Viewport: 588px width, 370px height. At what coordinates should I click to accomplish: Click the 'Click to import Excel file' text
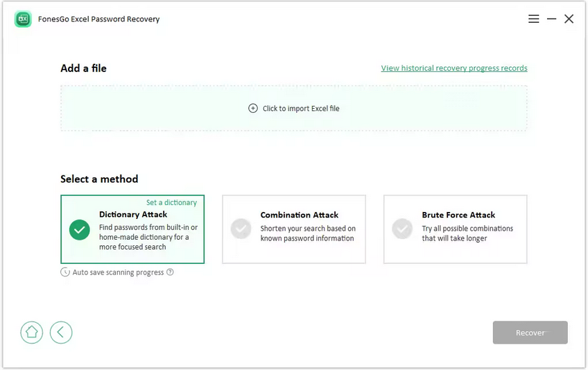(301, 109)
